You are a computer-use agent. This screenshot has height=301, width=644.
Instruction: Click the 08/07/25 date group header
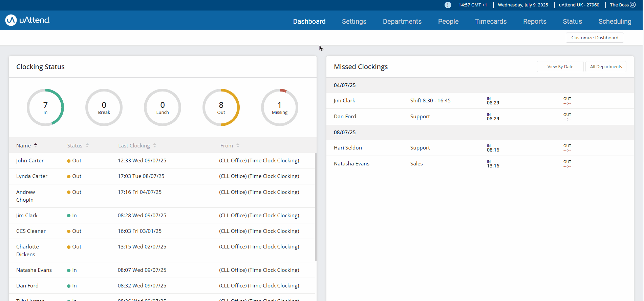click(x=480, y=133)
